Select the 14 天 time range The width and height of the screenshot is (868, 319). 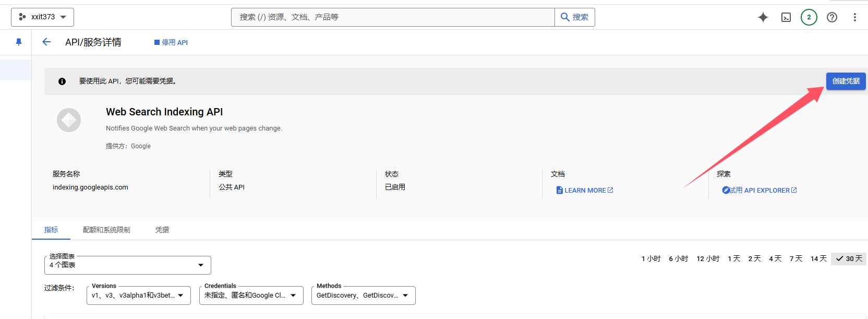818,258
